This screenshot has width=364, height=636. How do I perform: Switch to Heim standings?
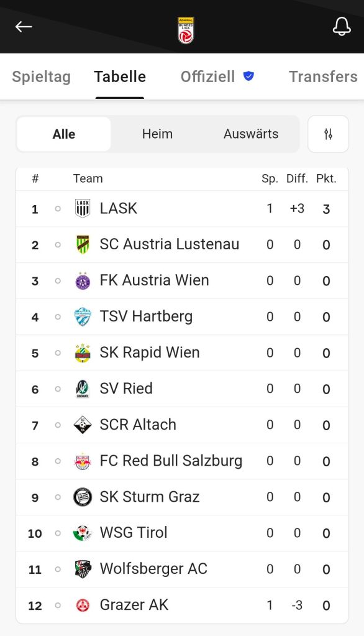[157, 134]
